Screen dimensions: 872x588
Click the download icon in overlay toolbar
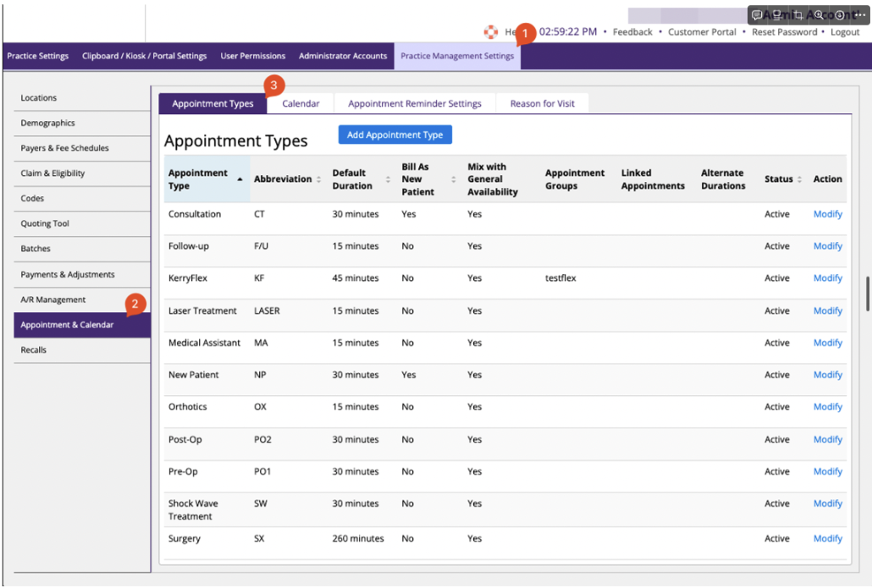tap(839, 15)
